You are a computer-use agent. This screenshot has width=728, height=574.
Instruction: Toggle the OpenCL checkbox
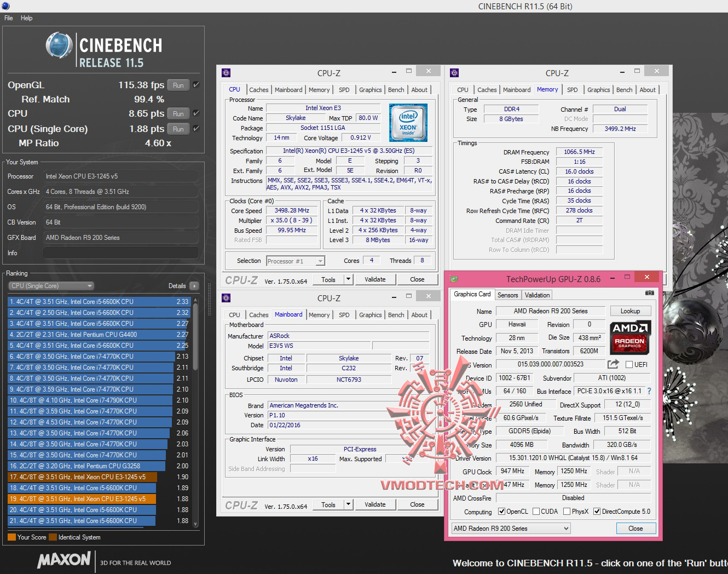(501, 512)
